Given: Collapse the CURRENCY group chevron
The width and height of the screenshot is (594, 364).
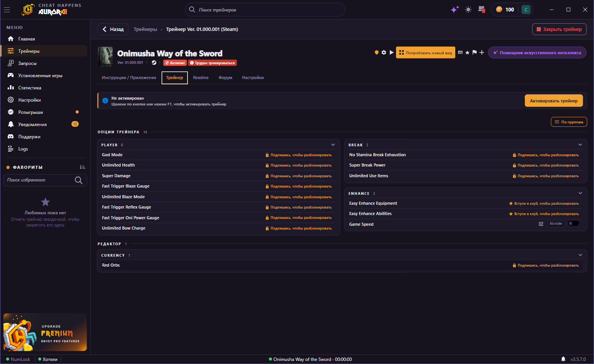Looking at the screenshot, I should [580, 255].
